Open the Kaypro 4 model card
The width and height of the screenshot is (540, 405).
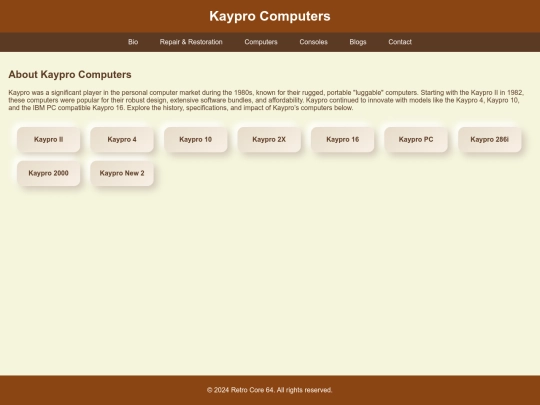tap(122, 139)
